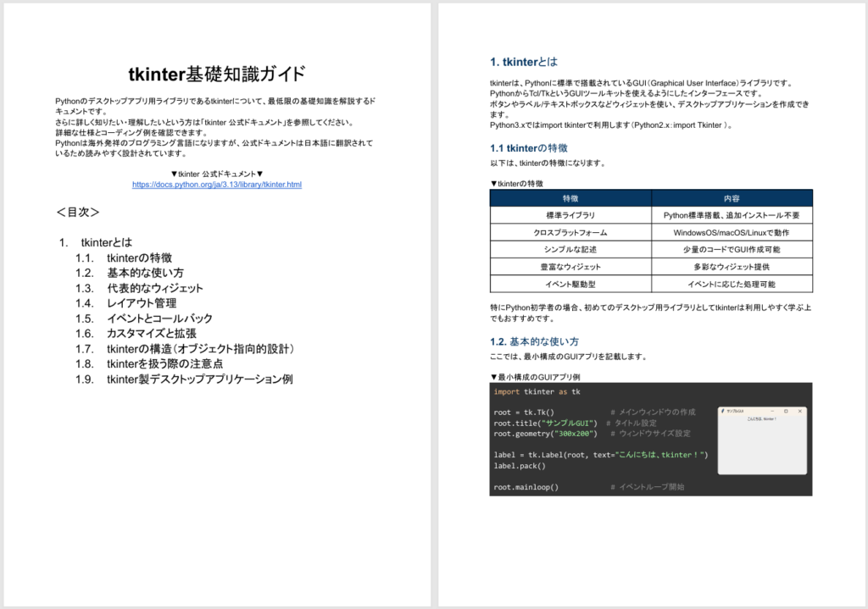868x609 pixels.
Task: Click the minimize icon on the サンプルGUI sample window
Action: 772,411
